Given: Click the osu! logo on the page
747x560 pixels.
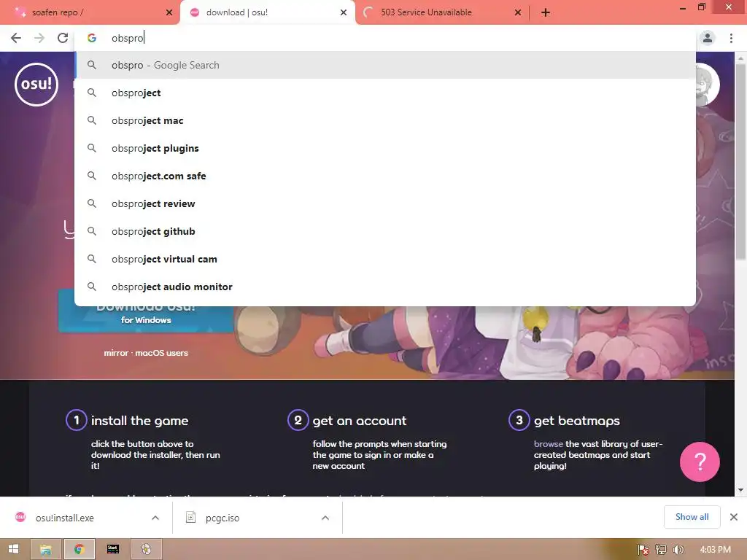Looking at the screenshot, I should click(36, 85).
